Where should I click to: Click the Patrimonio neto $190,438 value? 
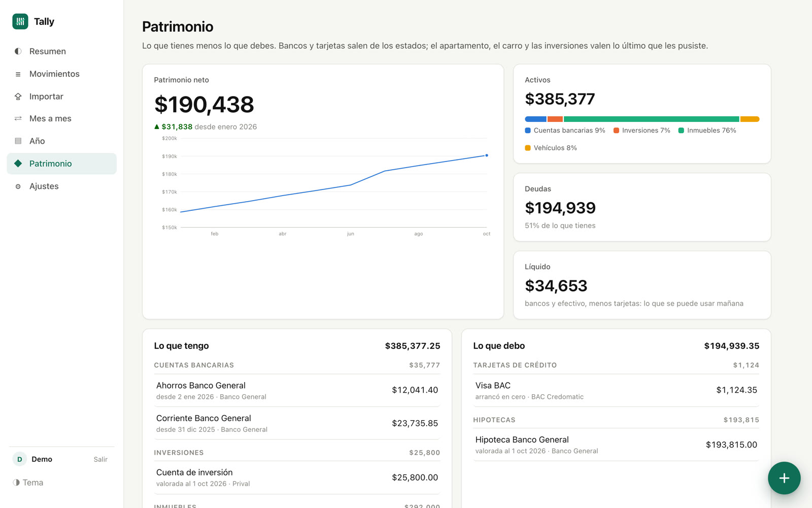pos(204,105)
